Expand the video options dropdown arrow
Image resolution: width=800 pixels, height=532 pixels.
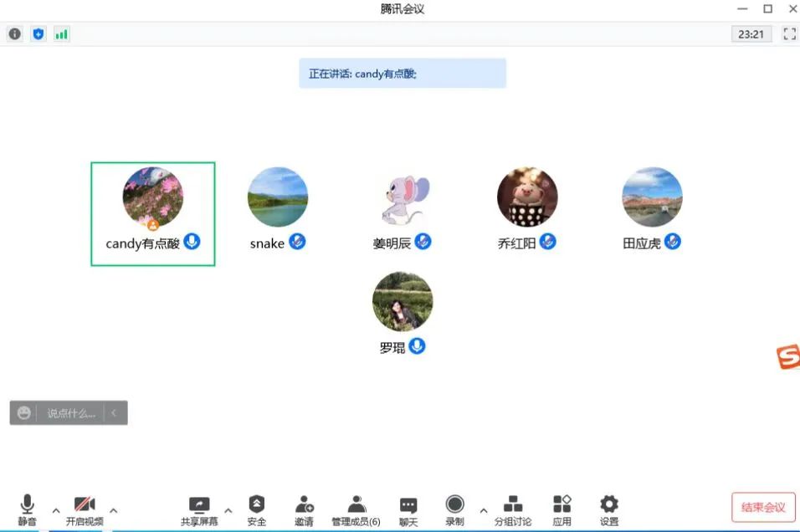pyautogui.click(x=113, y=509)
